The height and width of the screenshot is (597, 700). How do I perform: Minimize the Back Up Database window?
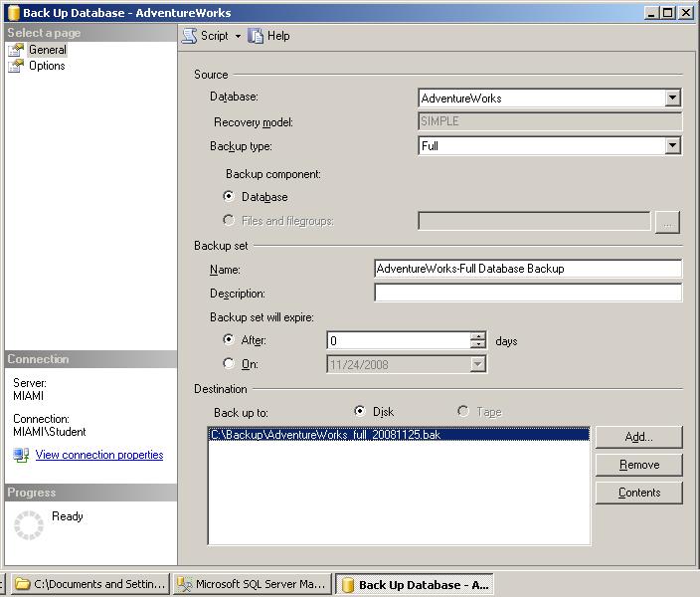(x=651, y=13)
